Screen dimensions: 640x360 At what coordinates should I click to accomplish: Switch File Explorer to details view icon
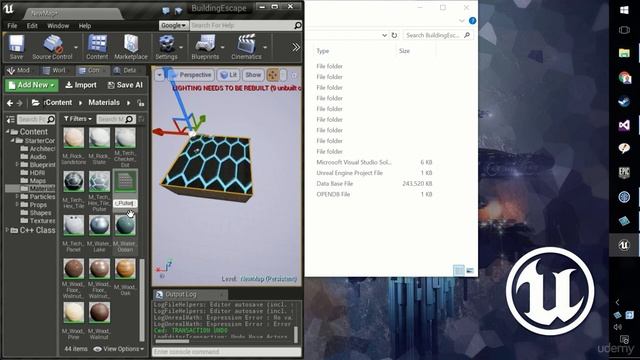(459, 270)
